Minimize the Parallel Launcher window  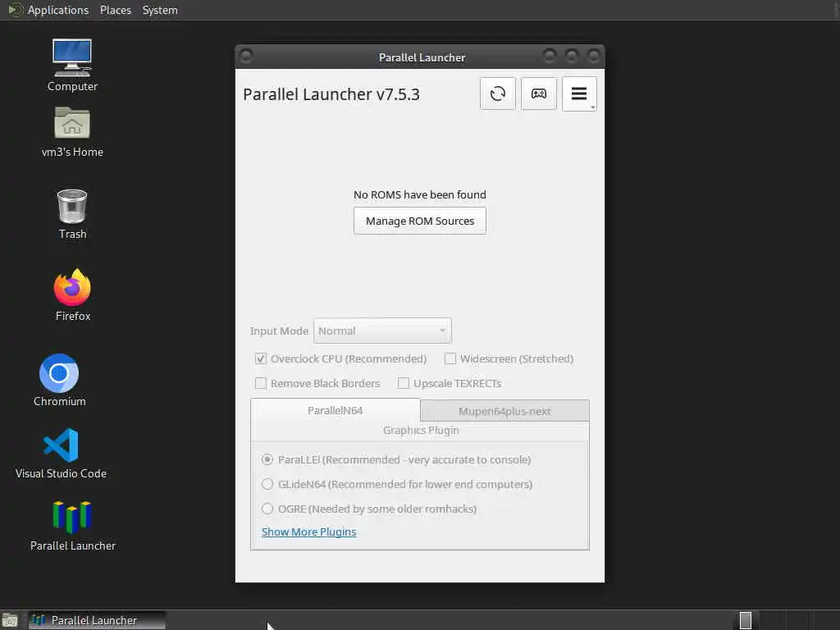550,56
